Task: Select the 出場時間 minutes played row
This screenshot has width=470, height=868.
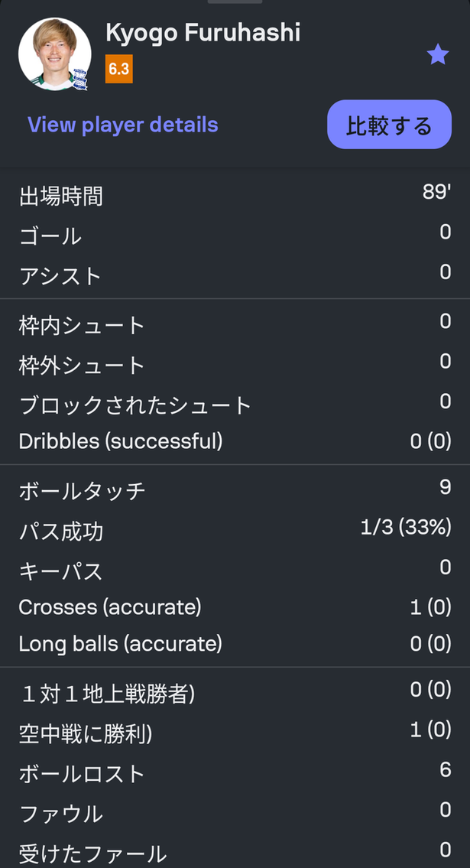Action: click(235, 197)
